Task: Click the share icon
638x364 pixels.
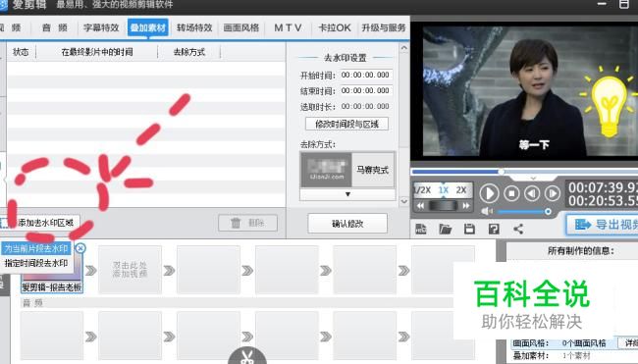Action: tap(518, 229)
